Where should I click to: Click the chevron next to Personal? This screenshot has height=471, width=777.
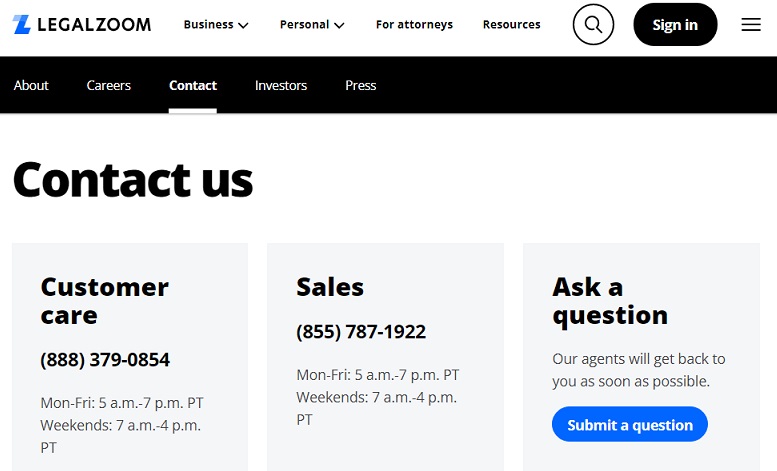[x=339, y=25]
